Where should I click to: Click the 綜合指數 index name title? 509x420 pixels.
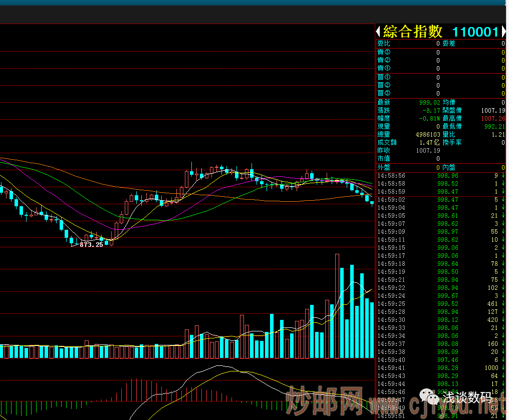point(413,32)
